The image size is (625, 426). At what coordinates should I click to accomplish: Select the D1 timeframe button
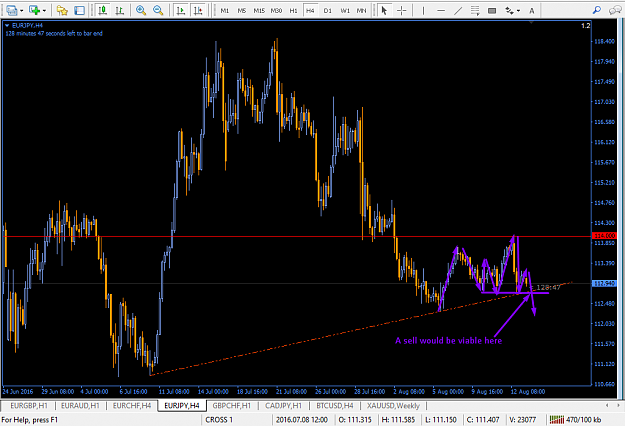(328, 10)
